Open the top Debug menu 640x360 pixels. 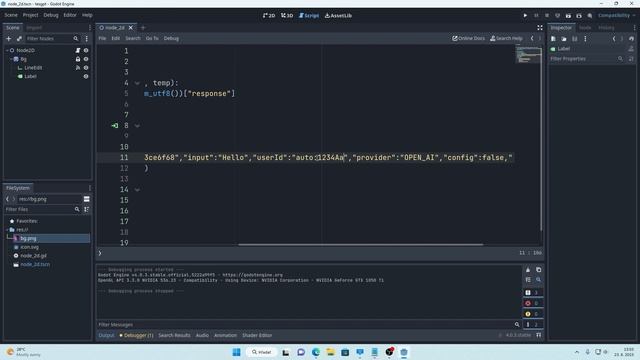click(x=51, y=15)
